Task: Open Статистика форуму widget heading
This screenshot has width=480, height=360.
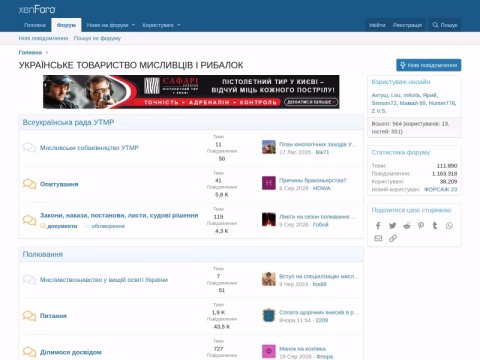Action: tap(401, 152)
